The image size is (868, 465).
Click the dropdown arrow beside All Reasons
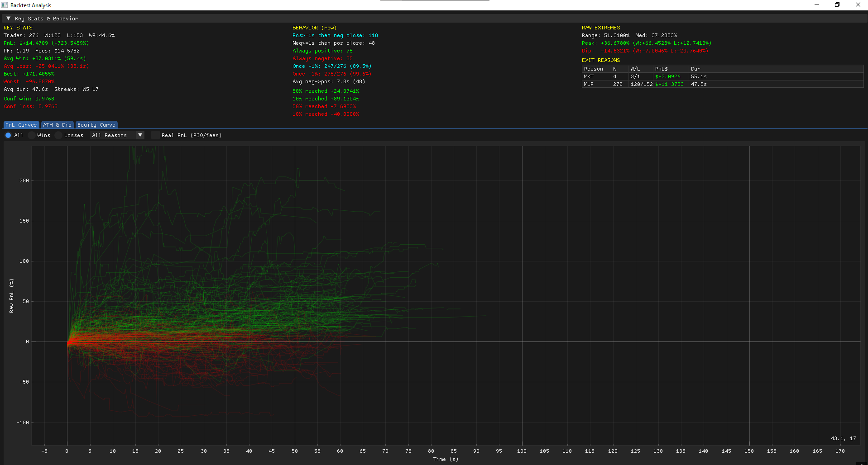(x=140, y=135)
